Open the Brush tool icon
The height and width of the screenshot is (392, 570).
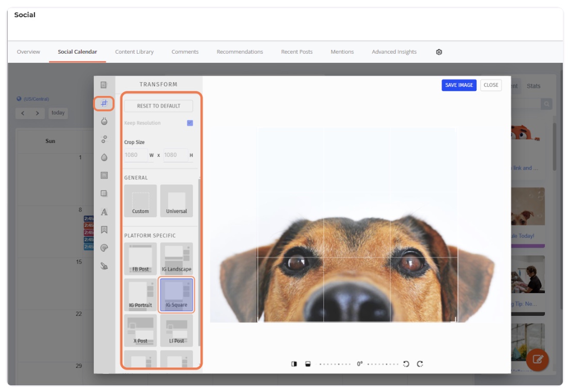tap(104, 266)
